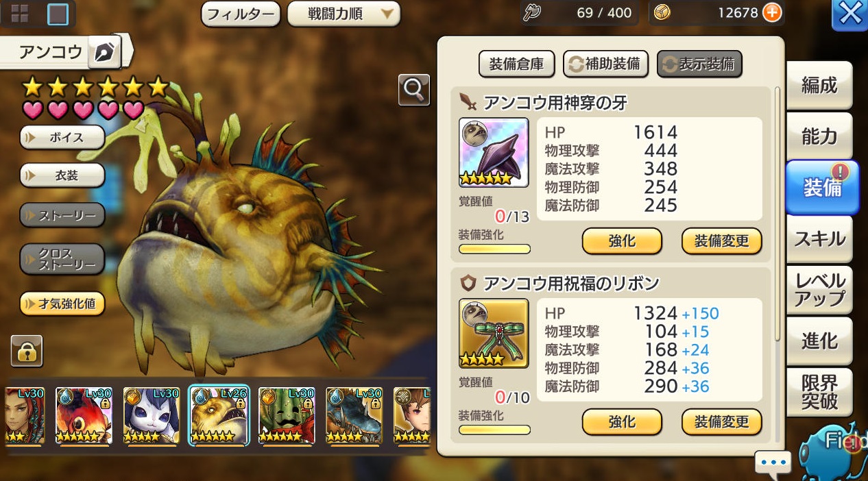
Task: Click 装備変更 for the ribbon armor
Action: point(721,421)
